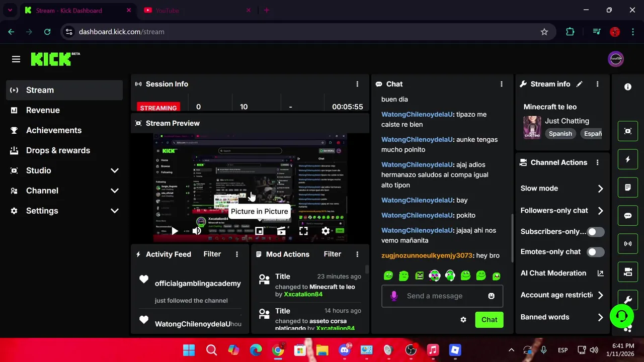Insert the first green smiley emote

click(388, 276)
